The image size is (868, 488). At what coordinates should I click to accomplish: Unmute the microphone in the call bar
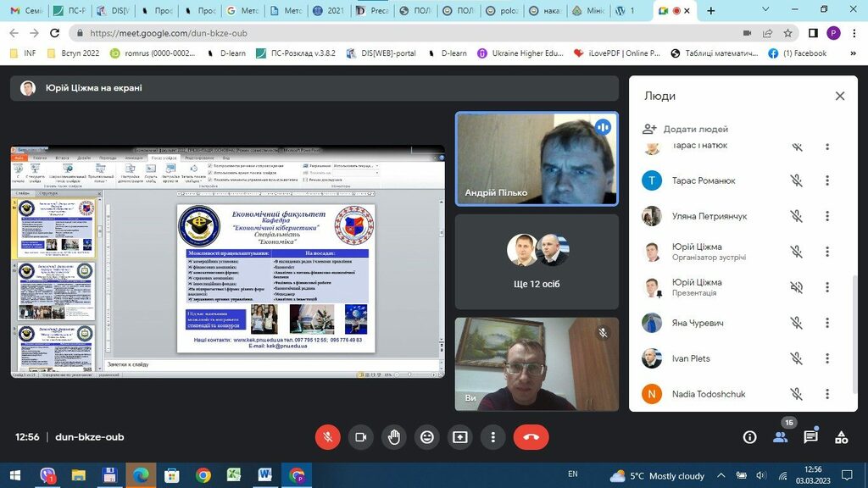click(327, 437)
